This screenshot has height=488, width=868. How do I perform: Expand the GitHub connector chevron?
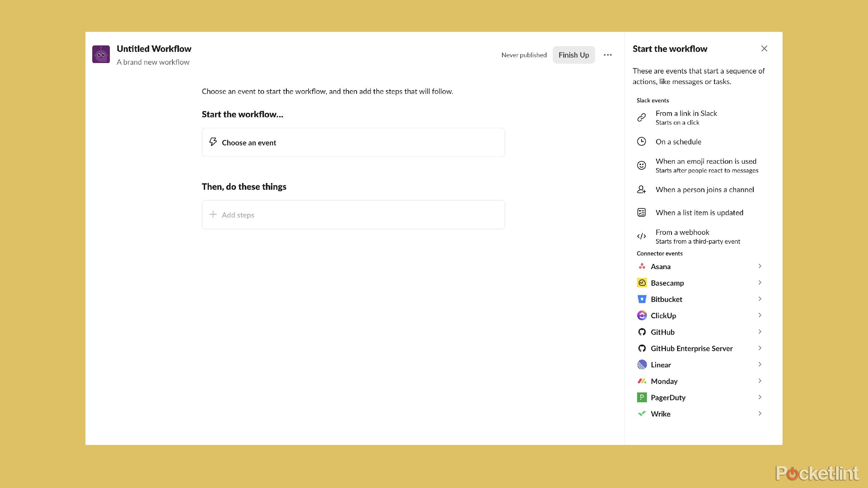pos(760,332)
